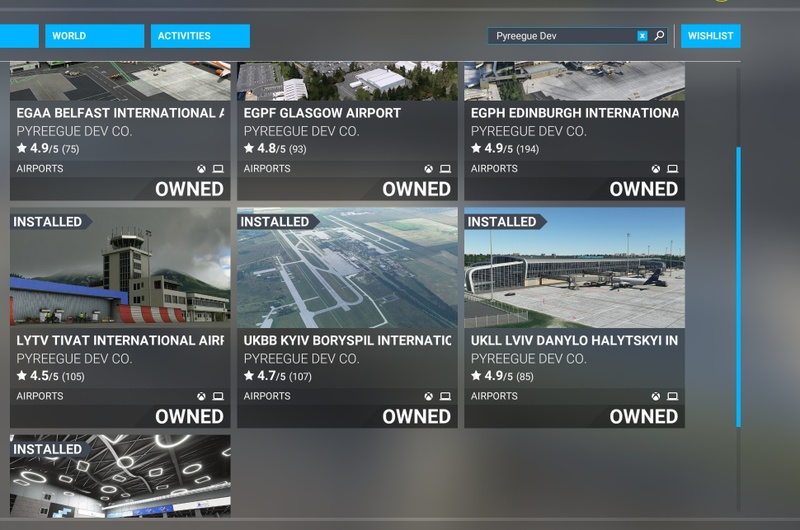Click AIRPORTS category on UKBB Kyiv card
The image size is (800, 530).
coord(267,396)
